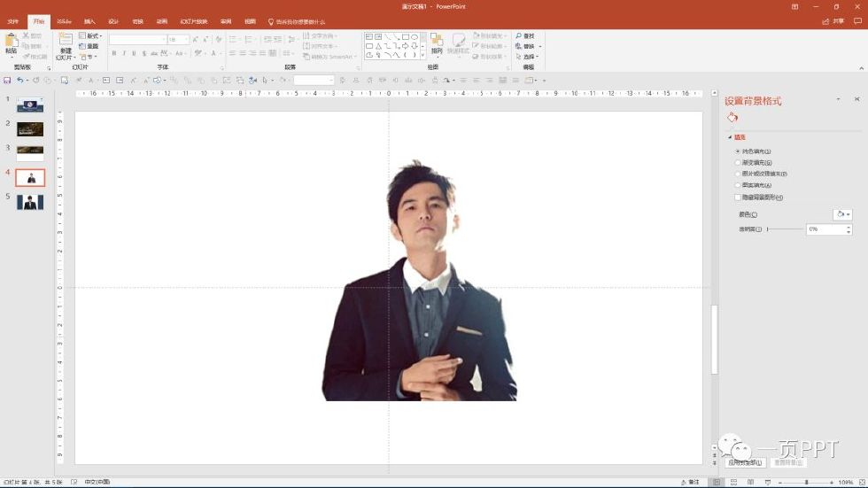Screen dimensions: 868x488
Task: Select slide 1 thumbnail
Action: click(x=30, y=105)
